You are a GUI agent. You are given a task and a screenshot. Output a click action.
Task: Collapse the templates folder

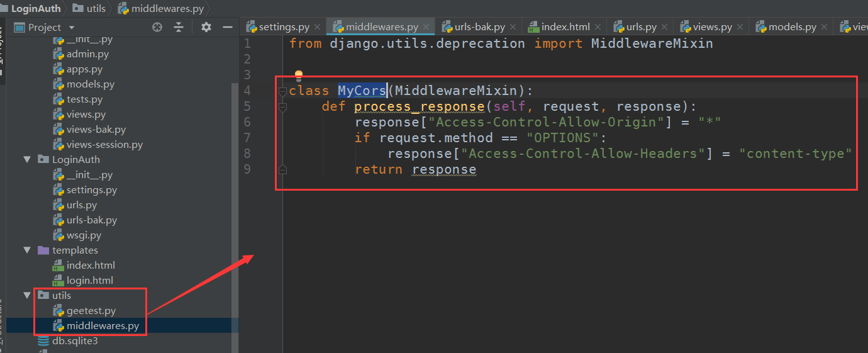point(27,250)
